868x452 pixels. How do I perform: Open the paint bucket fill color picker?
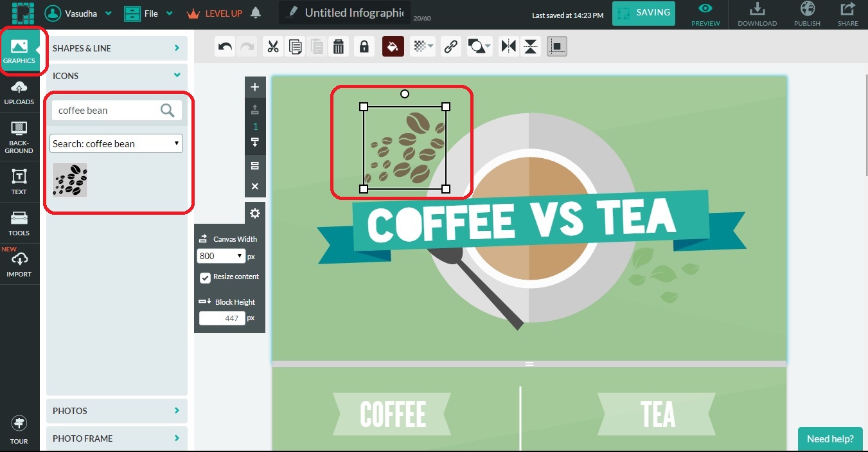(393, 46)
